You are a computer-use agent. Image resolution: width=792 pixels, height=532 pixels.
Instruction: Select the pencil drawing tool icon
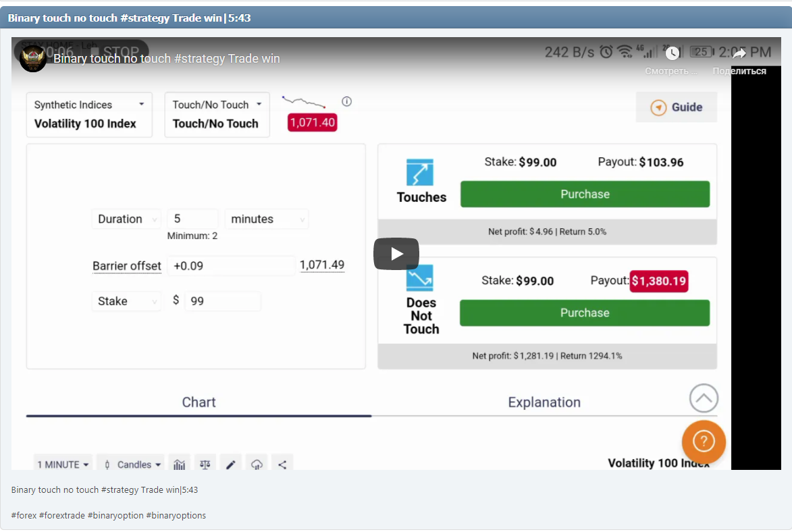click(x=230, y=464)
